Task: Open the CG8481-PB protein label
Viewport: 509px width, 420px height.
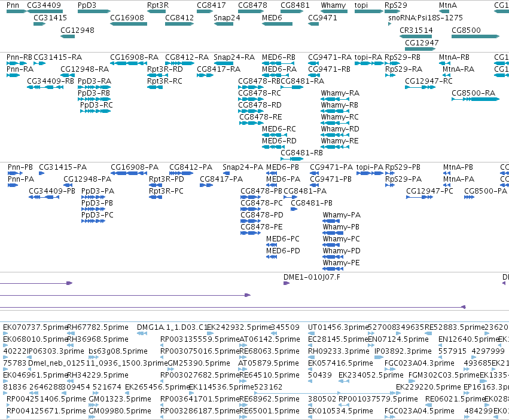Action: coord(312,203)
